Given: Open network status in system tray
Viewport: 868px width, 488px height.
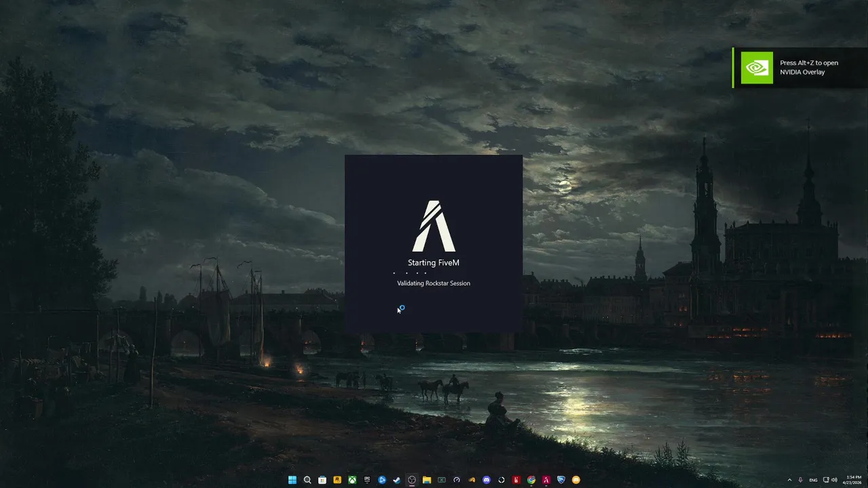Looking at the screenshot, I should click(825, 480).
